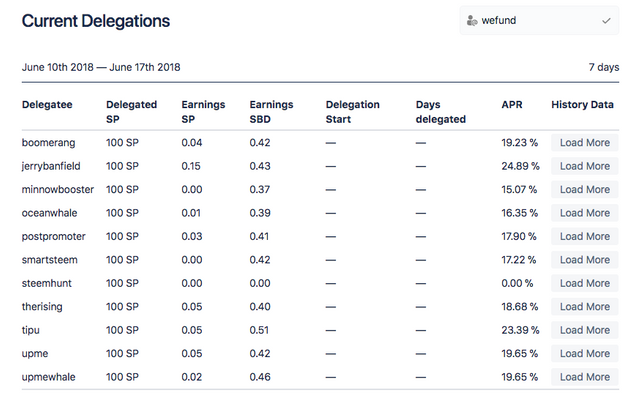The width and height of the screenshot is (640, 403).
Task: Select the jerrybanfield delegatee name
Action: coord(51,166)
